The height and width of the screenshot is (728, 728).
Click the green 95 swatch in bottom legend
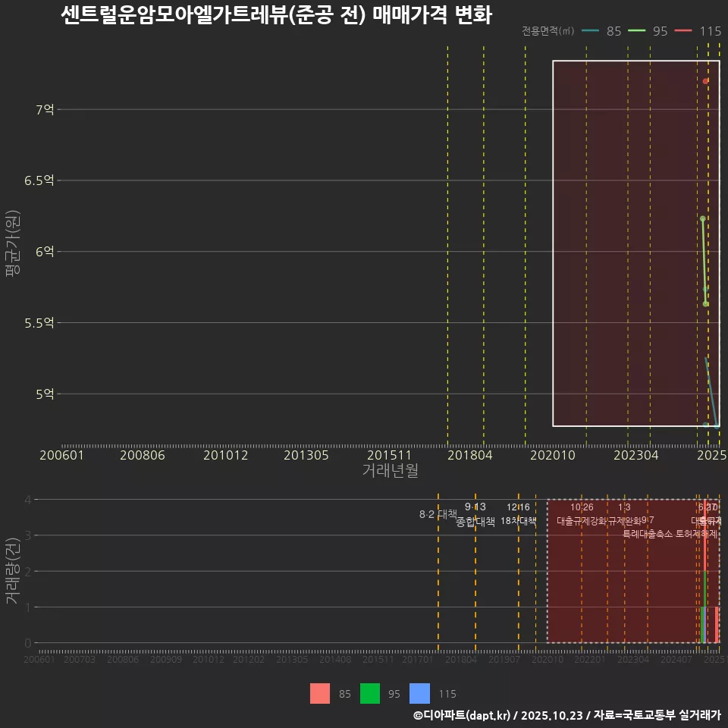[371, 694]
